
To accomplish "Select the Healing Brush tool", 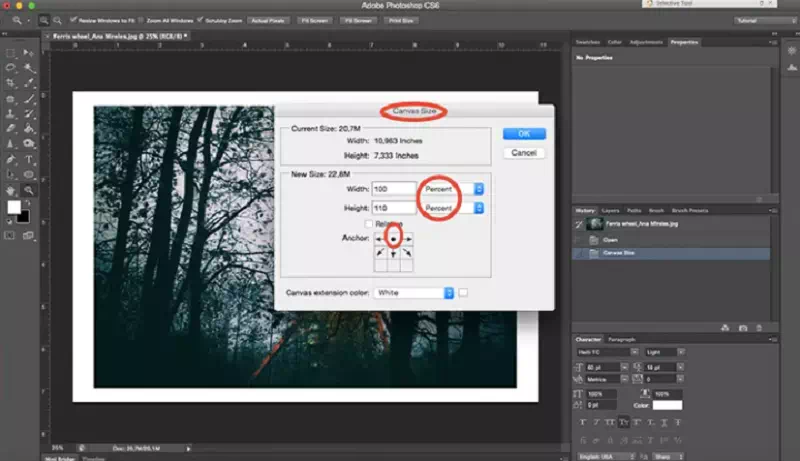I will pos(10,99).
